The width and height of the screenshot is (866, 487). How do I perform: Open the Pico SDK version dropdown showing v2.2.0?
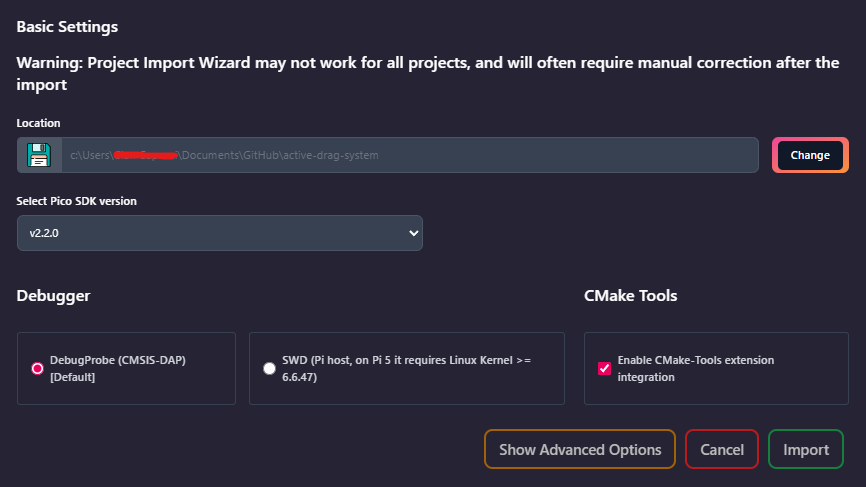coord(219,233)
